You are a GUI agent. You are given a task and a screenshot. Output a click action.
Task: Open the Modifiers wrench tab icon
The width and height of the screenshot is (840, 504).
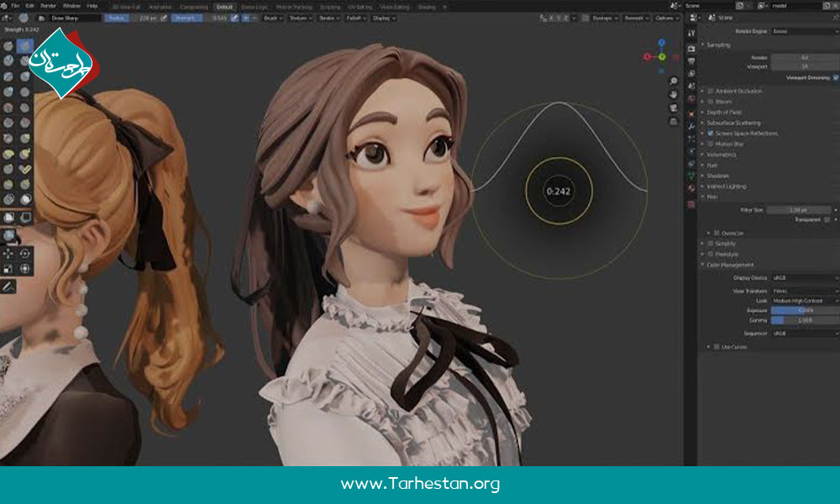[691, 126]
